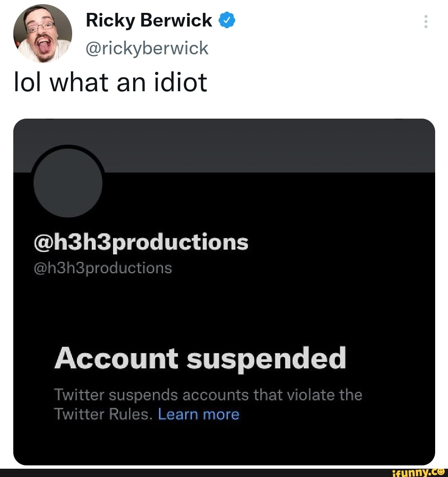Select the Ricky Berwick display name
Screen dimensions: 448x477
coord(149,19)
